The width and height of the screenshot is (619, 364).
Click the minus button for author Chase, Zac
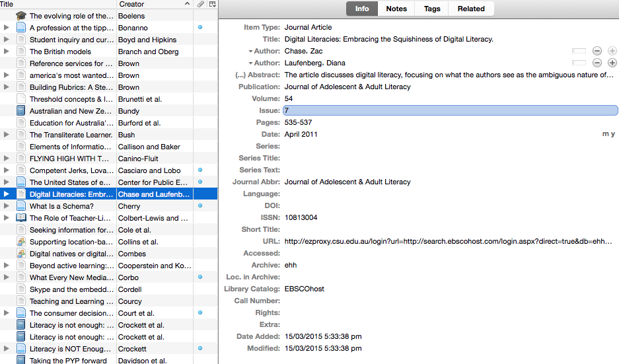[597, 51]
